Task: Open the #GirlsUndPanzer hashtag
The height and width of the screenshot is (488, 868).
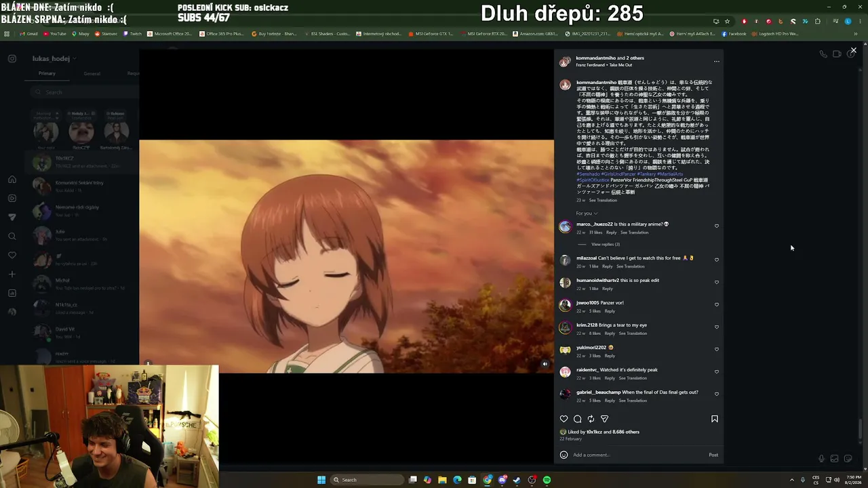Action: point(618,174)
